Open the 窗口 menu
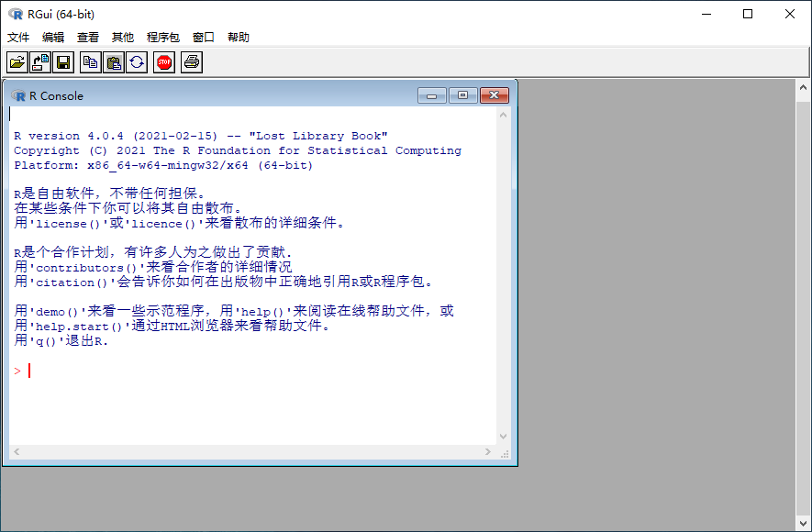Image resolution: width=812 pixels, height=532 pixels. 204,38
